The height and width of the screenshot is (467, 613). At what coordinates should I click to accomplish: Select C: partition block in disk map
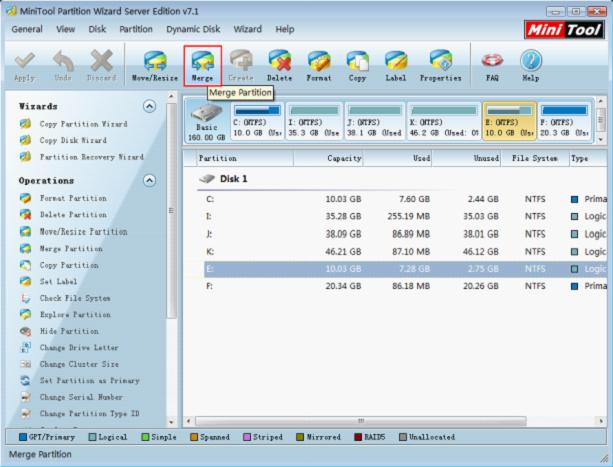pyautogui.click(x=257, y=121)
